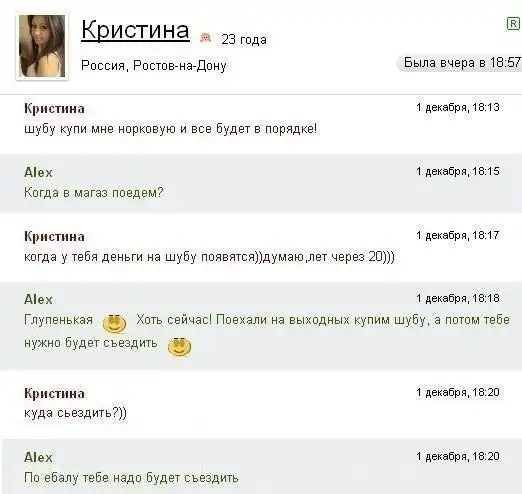Click the 'Была вчера в 18:57' status badge

point(459,63)
